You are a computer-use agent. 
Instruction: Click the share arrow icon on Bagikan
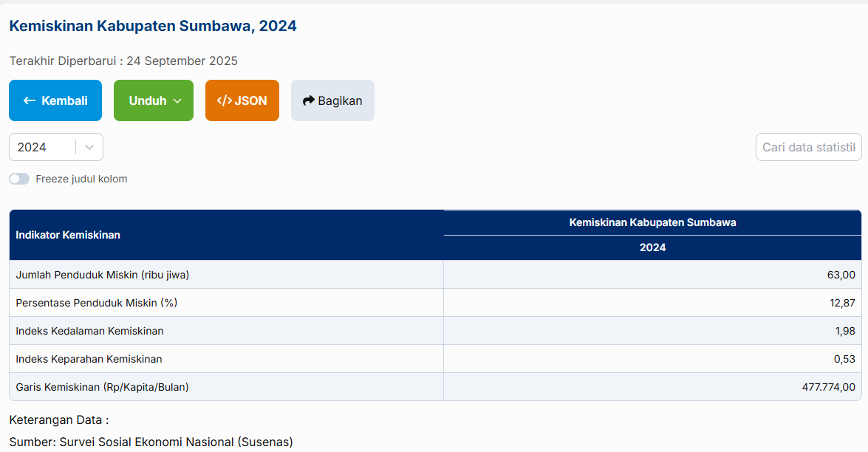coord(309,100)
